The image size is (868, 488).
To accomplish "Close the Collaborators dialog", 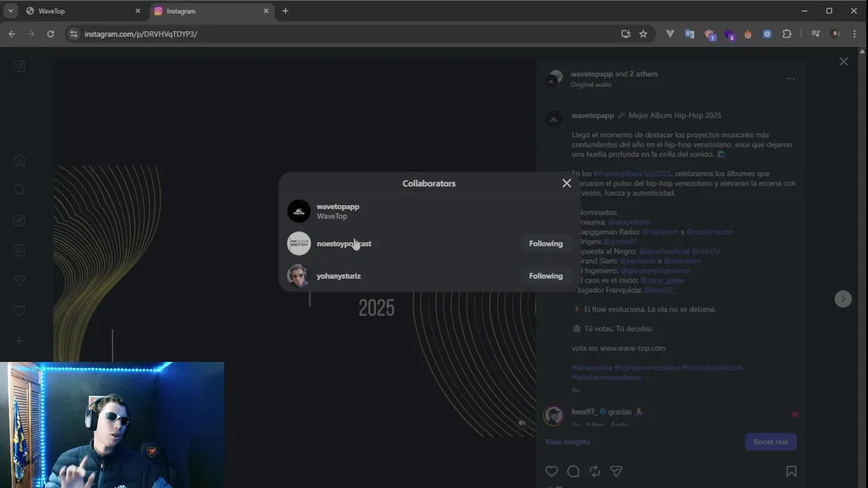I will click(x=567, y=183).
